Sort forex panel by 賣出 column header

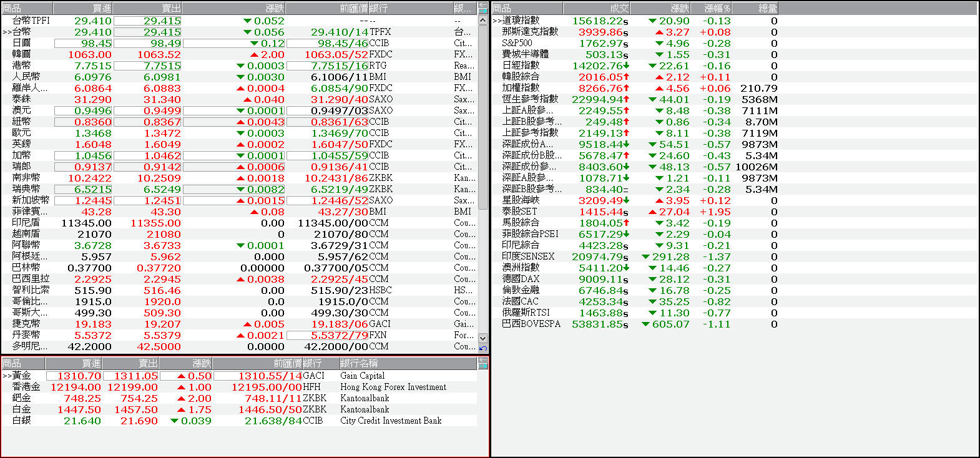147,8
